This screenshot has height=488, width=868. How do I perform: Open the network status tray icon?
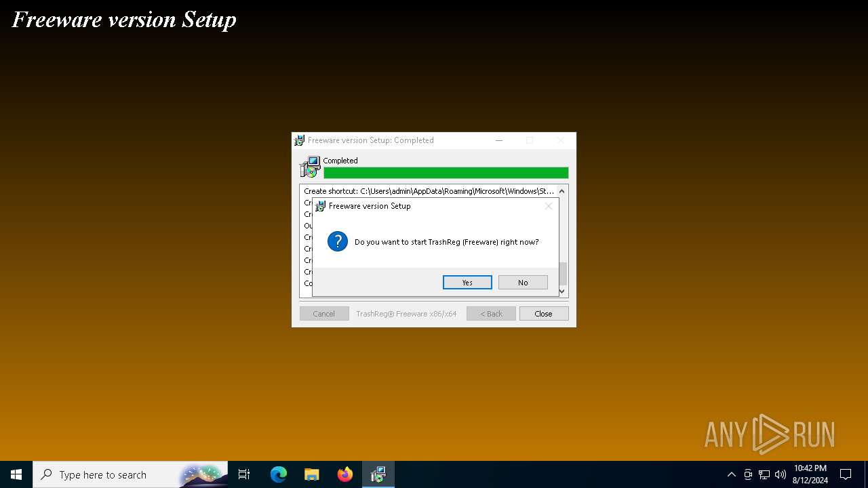pyautogui.click(x=764, y=474)
